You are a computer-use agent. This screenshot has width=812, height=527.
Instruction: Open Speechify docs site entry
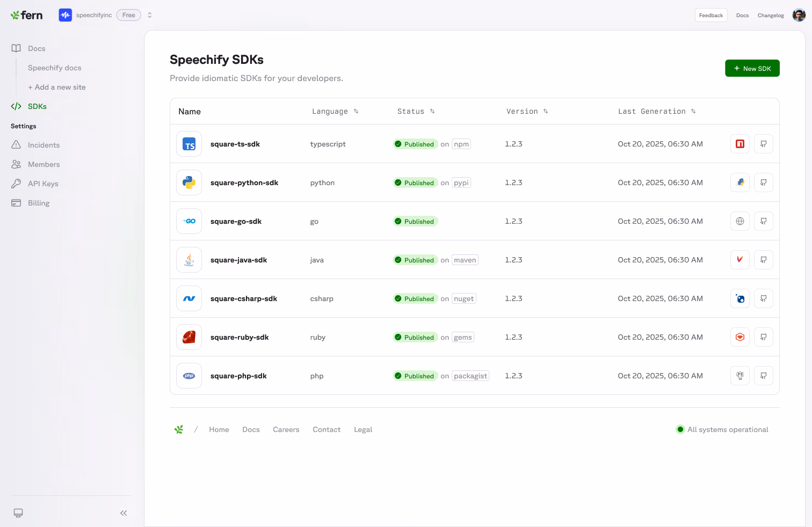(55, 68)
